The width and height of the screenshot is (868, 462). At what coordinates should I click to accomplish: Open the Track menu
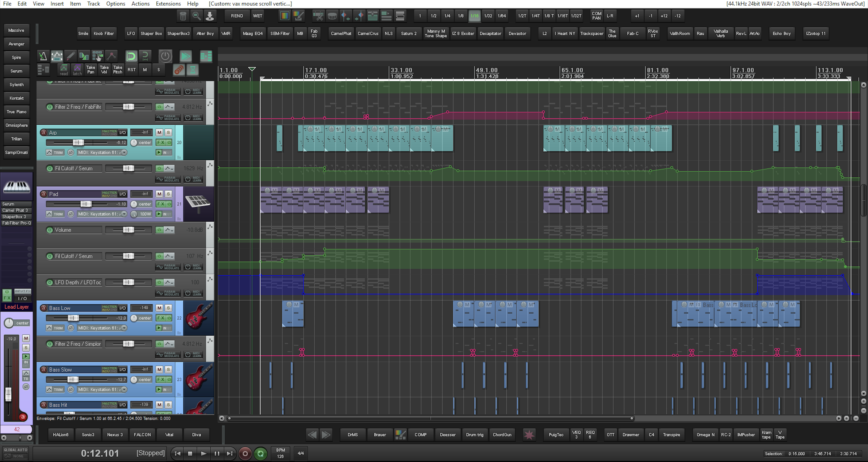(x=93, y=4)
